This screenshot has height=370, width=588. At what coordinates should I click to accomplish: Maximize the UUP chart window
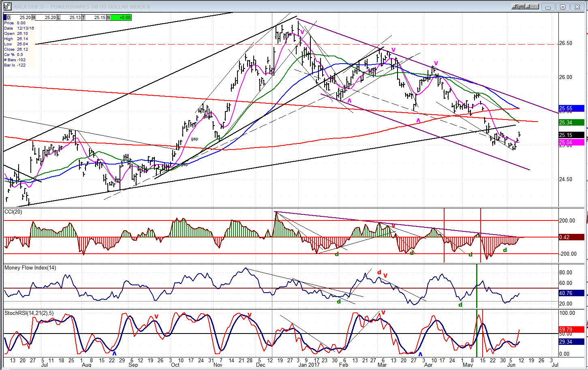[x=563, y=6]
